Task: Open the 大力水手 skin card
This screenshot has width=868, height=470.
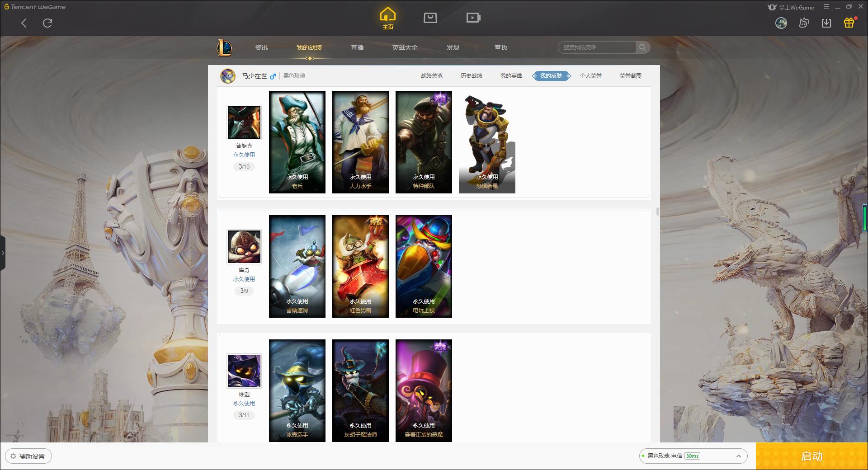Action: pyautogui.click(x=360, y=142)
